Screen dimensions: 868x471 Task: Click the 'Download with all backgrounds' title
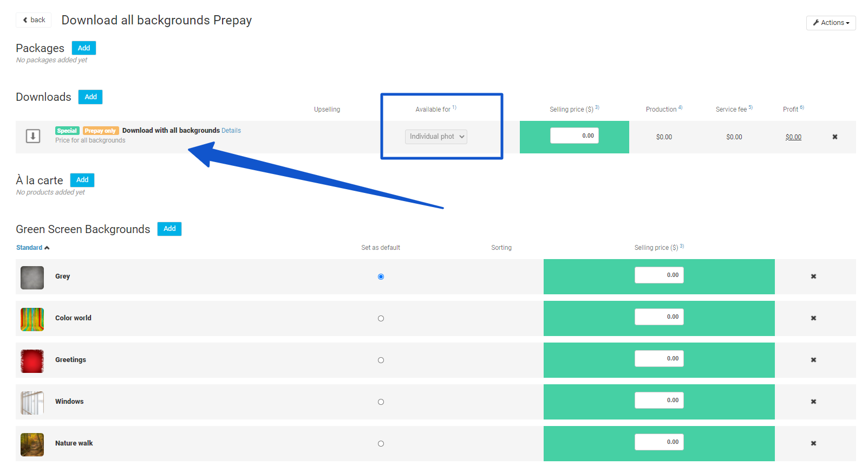[x=171, y=131]
